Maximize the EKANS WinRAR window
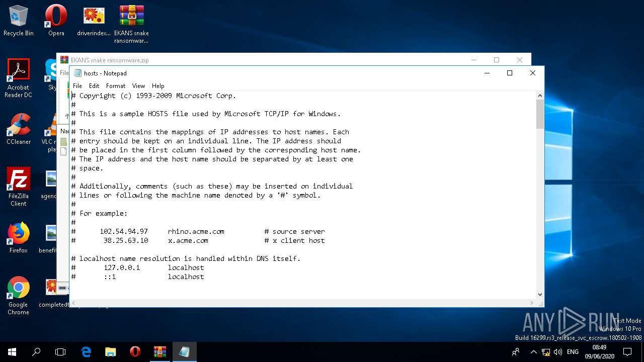This screenshot has width=644, height=362. click(x=497, y=60)
